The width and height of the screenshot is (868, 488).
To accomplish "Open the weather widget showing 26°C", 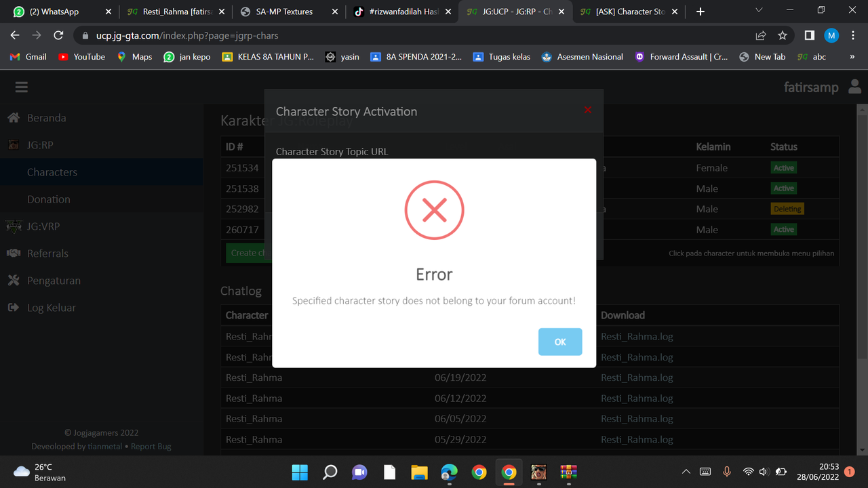I will [41, 472].
